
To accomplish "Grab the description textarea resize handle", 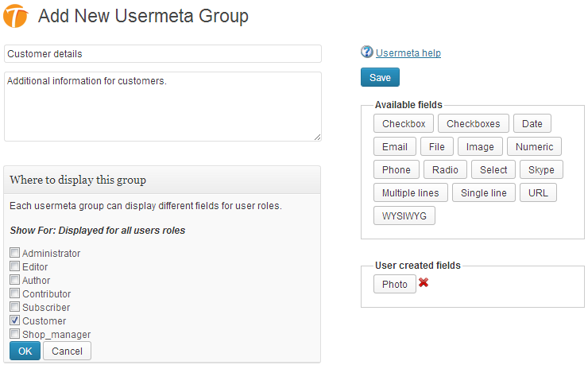I will [x=317, y=138].
